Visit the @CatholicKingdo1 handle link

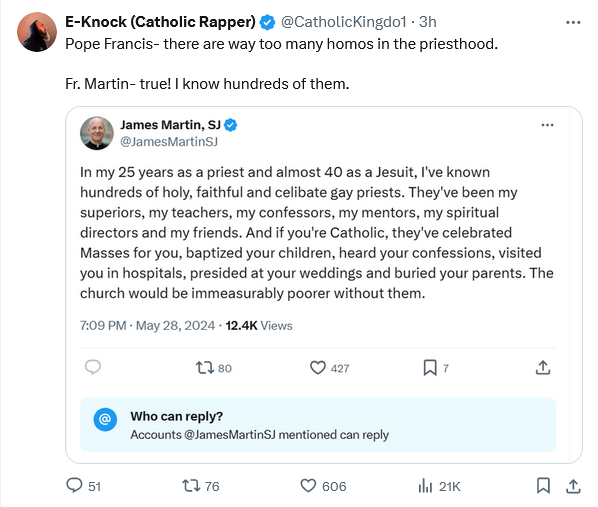pos(344,22)
